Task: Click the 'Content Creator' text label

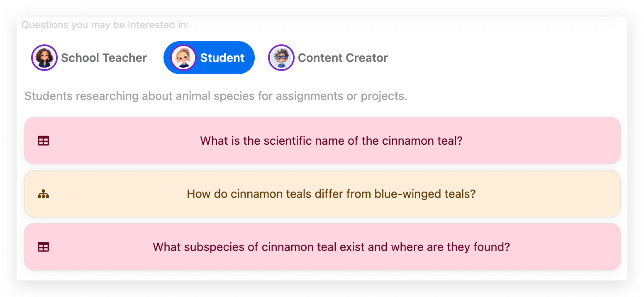Action: (343, 58)
